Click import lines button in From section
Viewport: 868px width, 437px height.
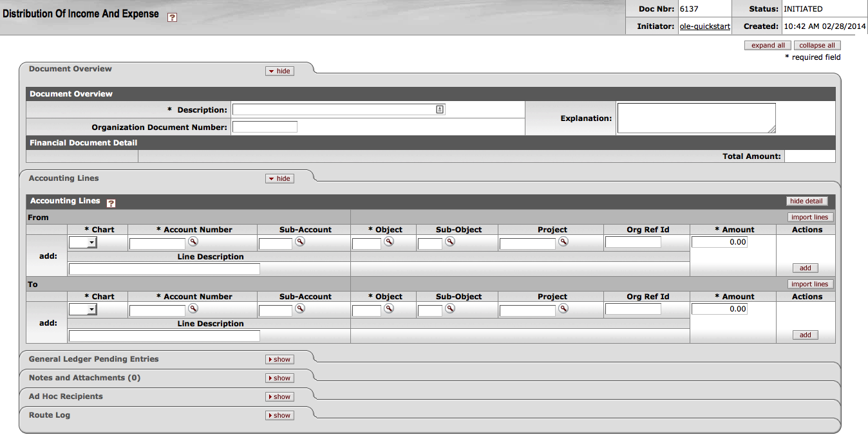tap(809, 218)
